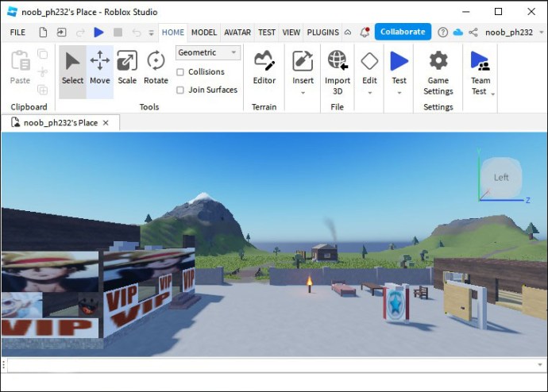Image resolution: width=548 pixels, height=392 pixels.
Task: Click the Redo arrow icon
Action: pos(80,33)
